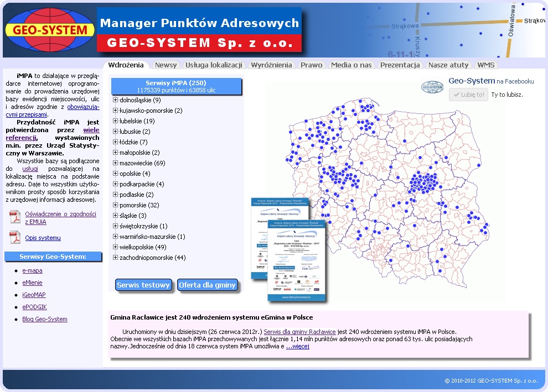
Task: Open the Oświadczenie o zgodności z EMUiA link
Action: (x=60, y=217)
